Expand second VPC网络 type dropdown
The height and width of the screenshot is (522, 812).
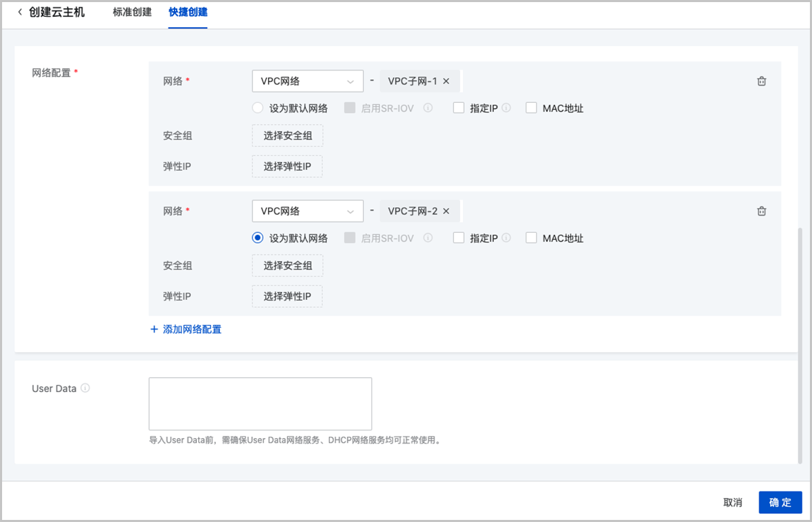(x=307, y=211)
